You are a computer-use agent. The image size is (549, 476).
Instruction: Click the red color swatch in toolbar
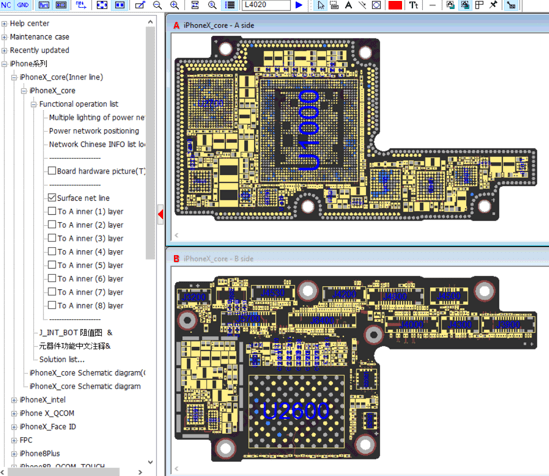coord(395,5)
